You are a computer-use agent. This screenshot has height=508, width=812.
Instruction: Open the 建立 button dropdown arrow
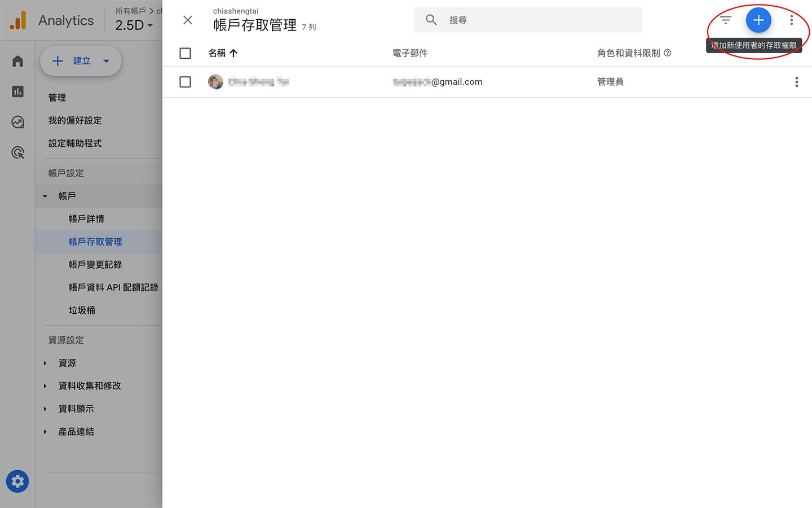(x=105, y=61)
